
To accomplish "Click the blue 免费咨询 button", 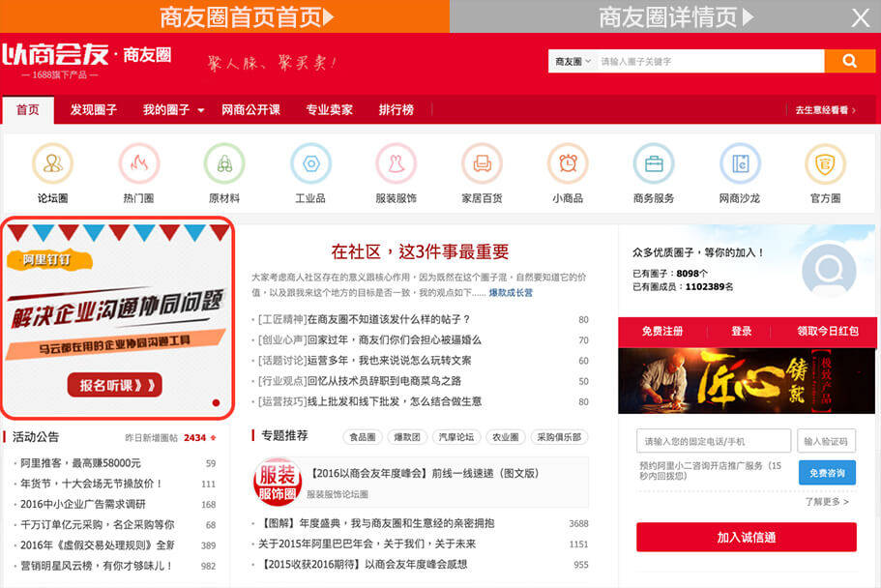I will [x=827, y=473].
